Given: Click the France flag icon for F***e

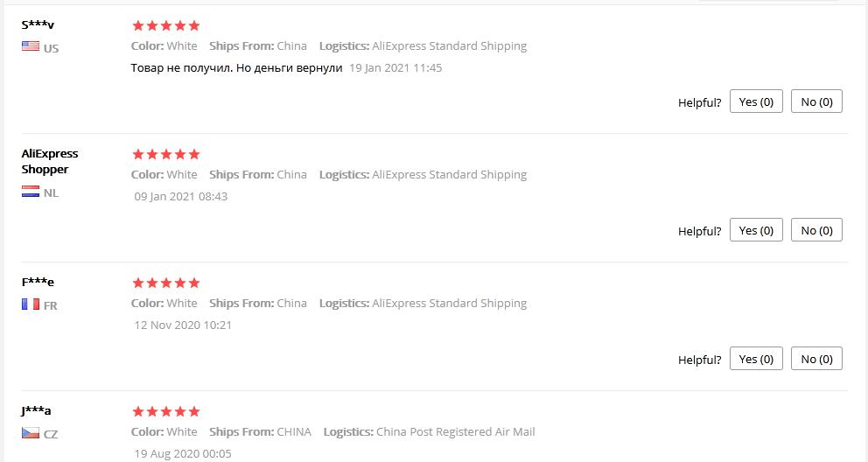Looking at the screenshot, I should point(31,304).
